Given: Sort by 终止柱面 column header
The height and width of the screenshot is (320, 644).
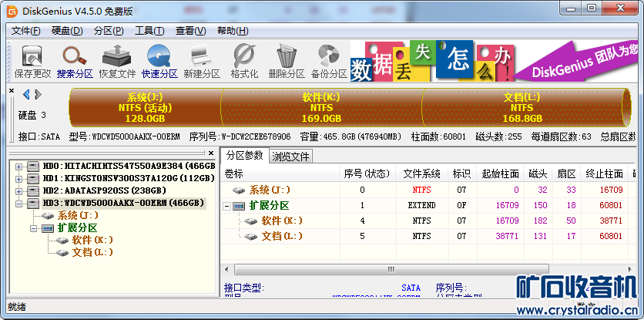Looking at the screenshot, I should click(x=605, y=174).
